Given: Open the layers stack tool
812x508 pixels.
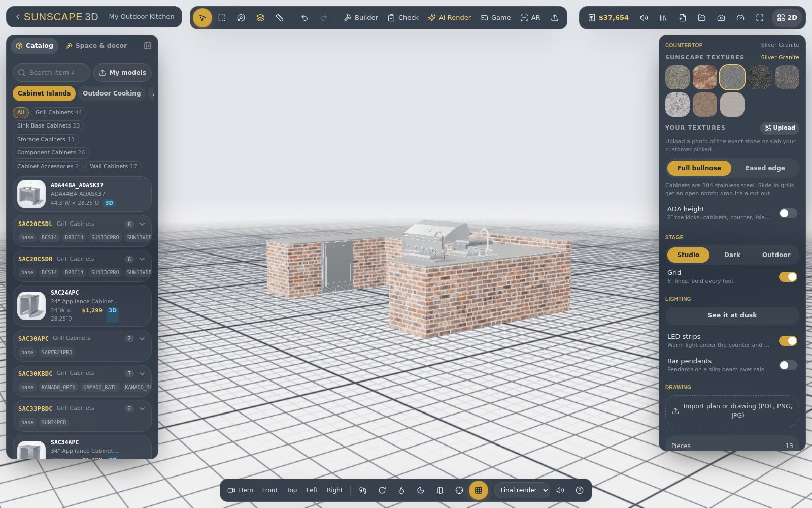Looking at the screenshot, I should tap(260, 18).
